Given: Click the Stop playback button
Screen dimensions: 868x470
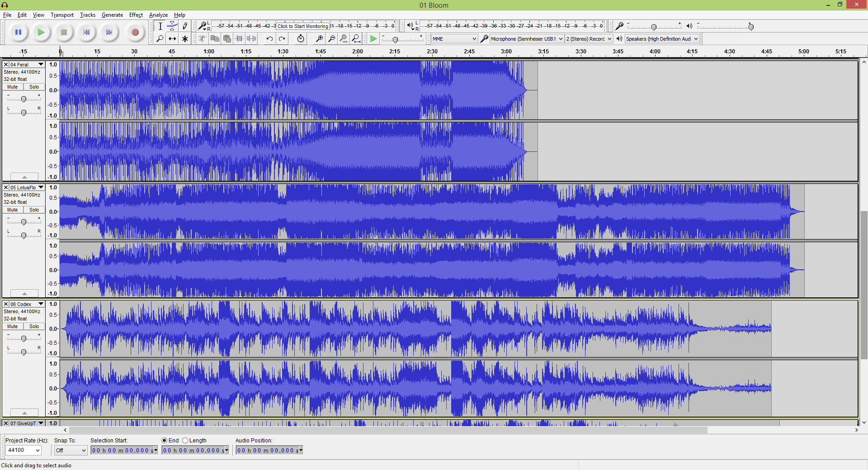Looking at the screenshot, I should pos(64,32).
